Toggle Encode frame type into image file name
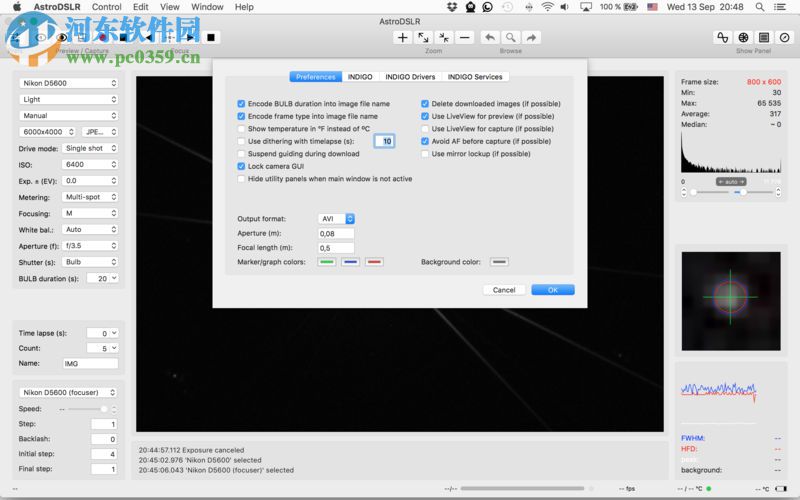The image size is (800, 500). pos(241,116)
